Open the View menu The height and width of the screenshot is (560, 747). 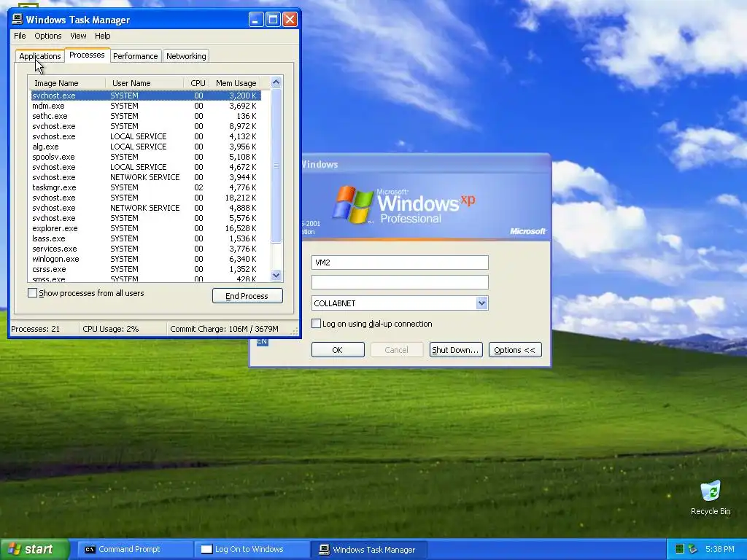tap(78, 36)
